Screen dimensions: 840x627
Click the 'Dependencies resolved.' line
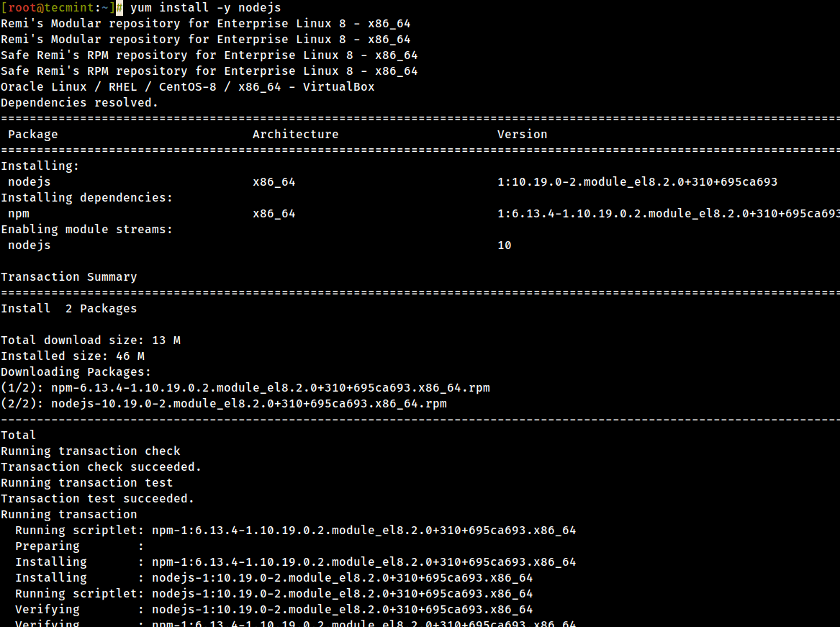[79, 102]
